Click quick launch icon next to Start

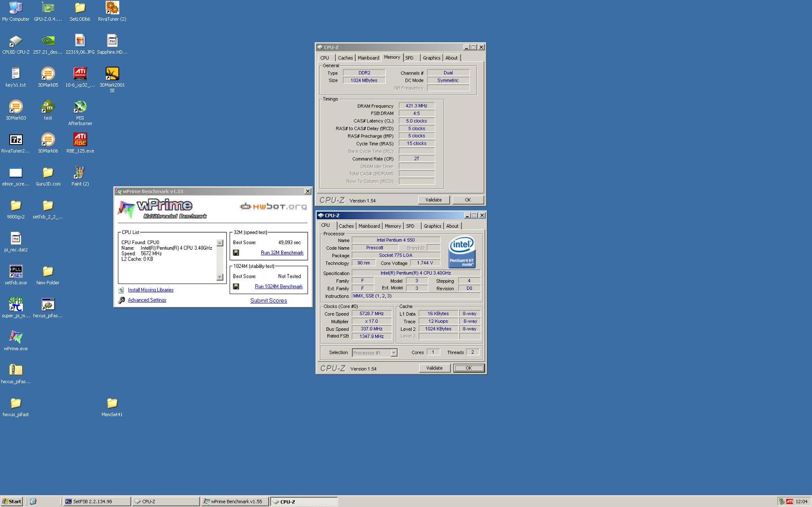coord(33,501)
